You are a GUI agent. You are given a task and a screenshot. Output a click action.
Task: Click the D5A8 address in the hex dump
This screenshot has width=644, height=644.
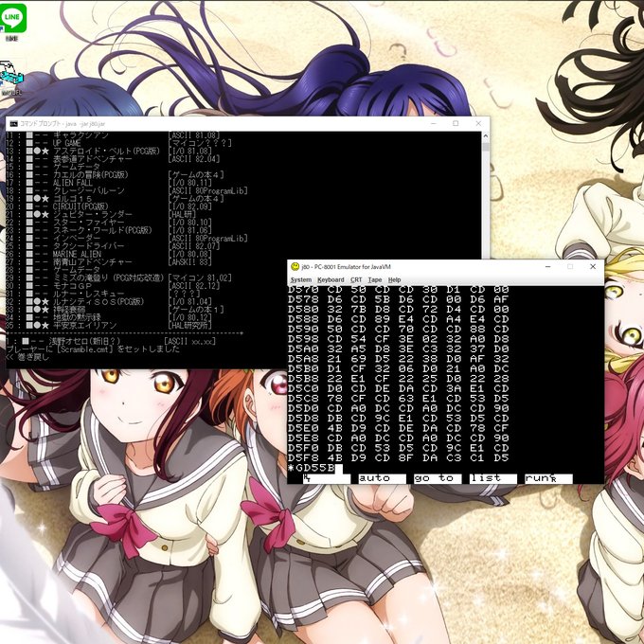(303, 359)
